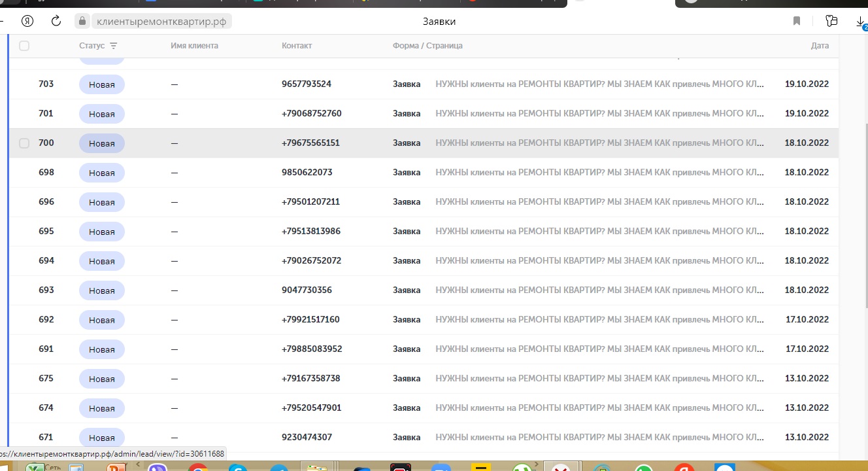Click the Заявка form link for lead 692
868x471 pixels.
tap(406, 320)
